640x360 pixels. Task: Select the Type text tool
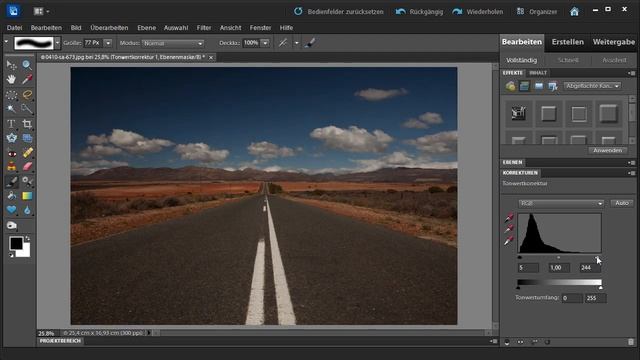pyautogui.click(x=11, y=124)
